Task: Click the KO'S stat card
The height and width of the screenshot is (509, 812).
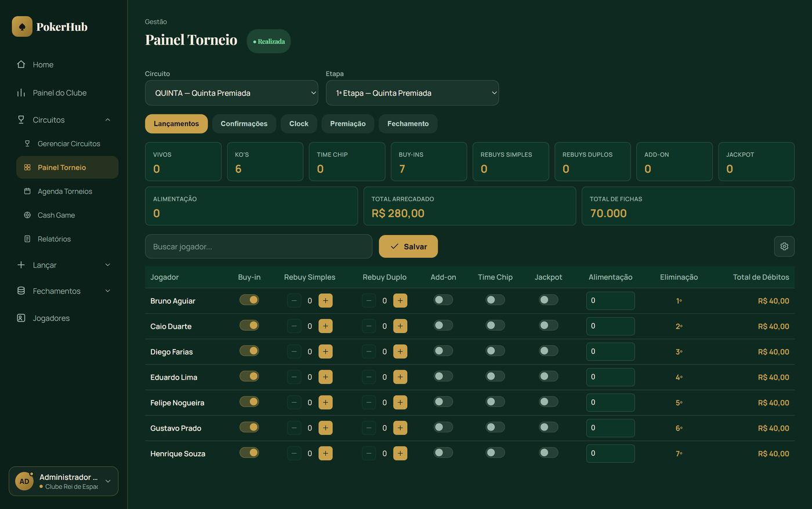Action: [265, 162]
